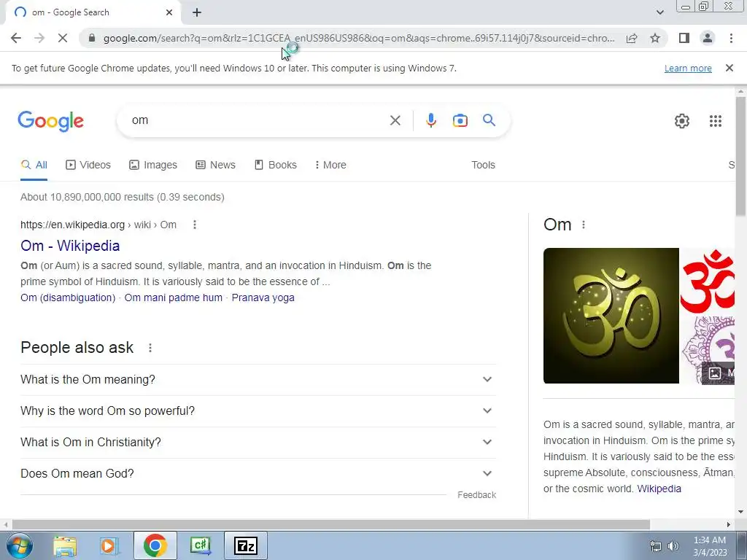The image size is (747, 560).
Task: Toggle the Chrome side panel
Action: [684, 38]
